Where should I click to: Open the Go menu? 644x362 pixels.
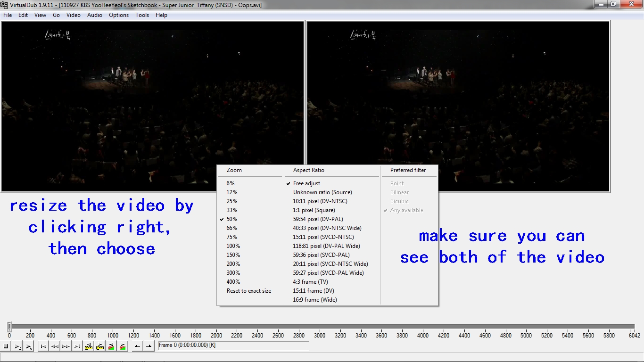pyautogui.click(x=56, y=15)
